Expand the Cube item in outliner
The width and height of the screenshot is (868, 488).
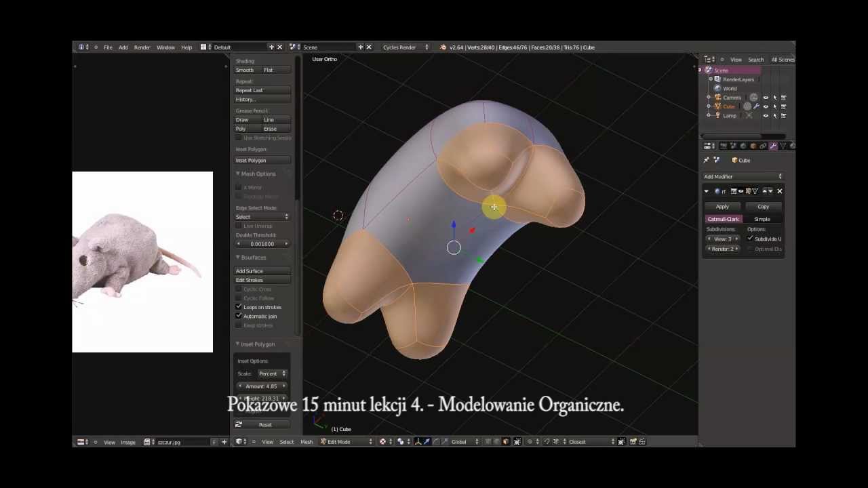(709, 106)
